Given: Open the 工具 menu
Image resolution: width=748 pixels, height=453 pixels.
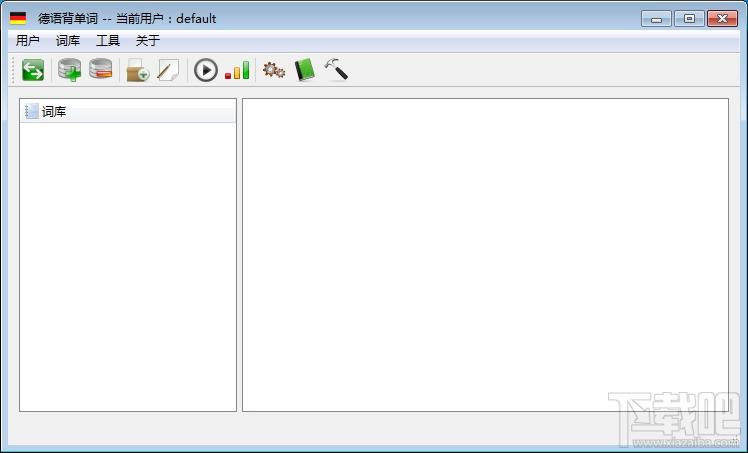Looking at the screenshot, I should [108, 41].
